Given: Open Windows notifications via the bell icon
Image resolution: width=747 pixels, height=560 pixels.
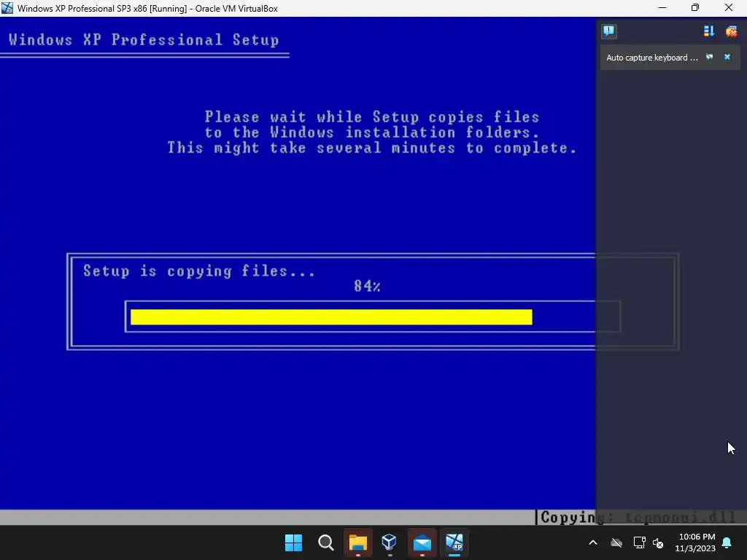Looking at the screenshot, I should pyautogui.click(x=727, y=542).
